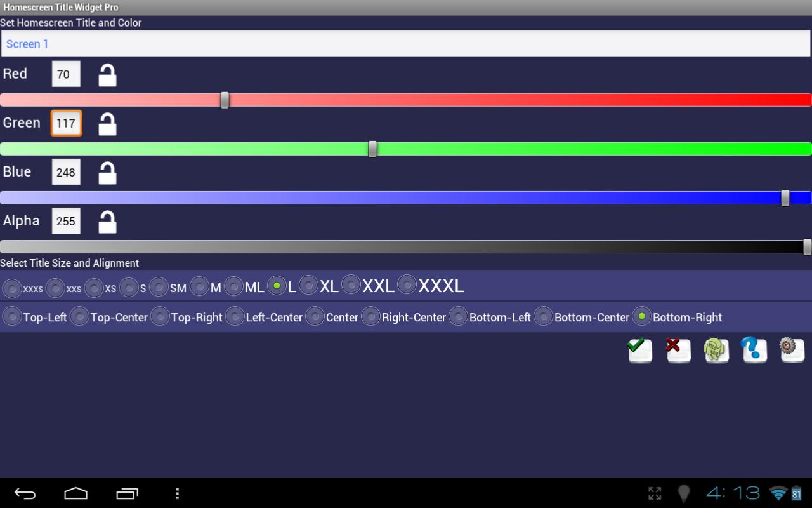Focus the Red value field showing 70
Viewport: 812px width, 508px height.
coord(66,74)
